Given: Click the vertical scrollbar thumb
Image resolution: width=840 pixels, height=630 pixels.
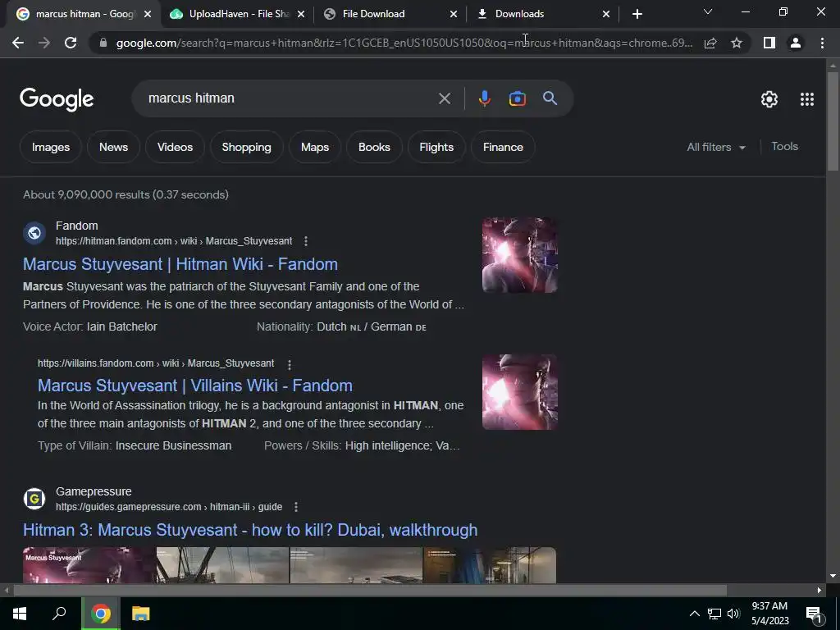Looking at the screenshot, I should click(x=833, y=122).
